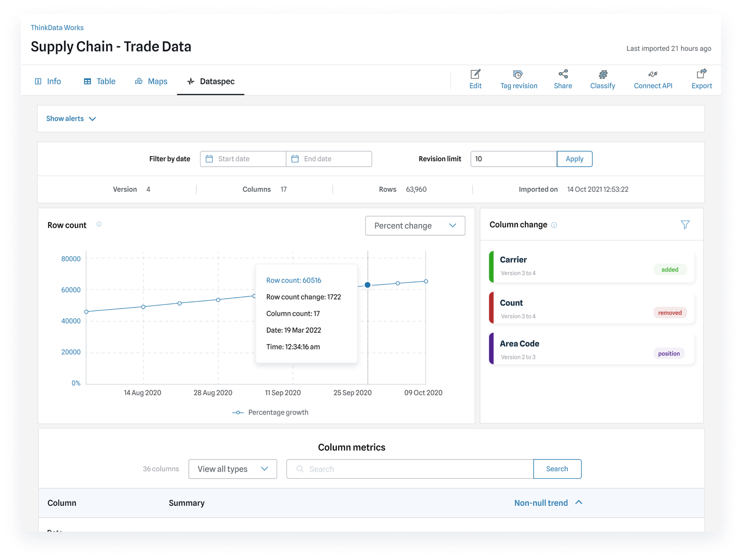Click the Row count info icon
This screenshot has width=742, height=560.
point(99,224)
